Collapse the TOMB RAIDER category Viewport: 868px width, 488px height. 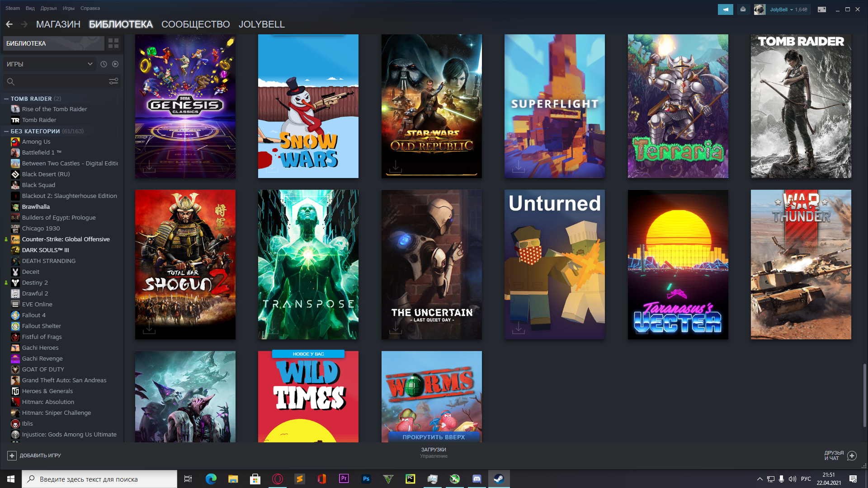[x=6, y=99]
